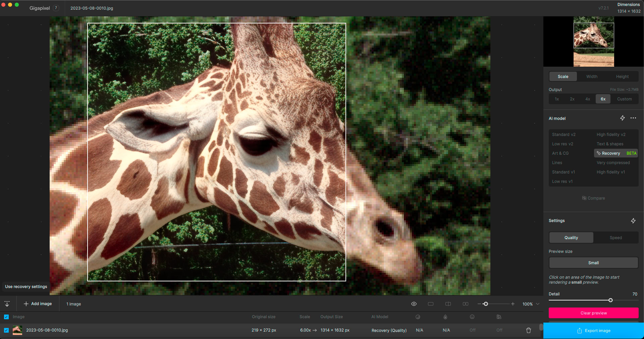The height and width of the screenshot is (339, 644).
Task: Click the Settings lightning bolt icon
Action: [633, 221]
